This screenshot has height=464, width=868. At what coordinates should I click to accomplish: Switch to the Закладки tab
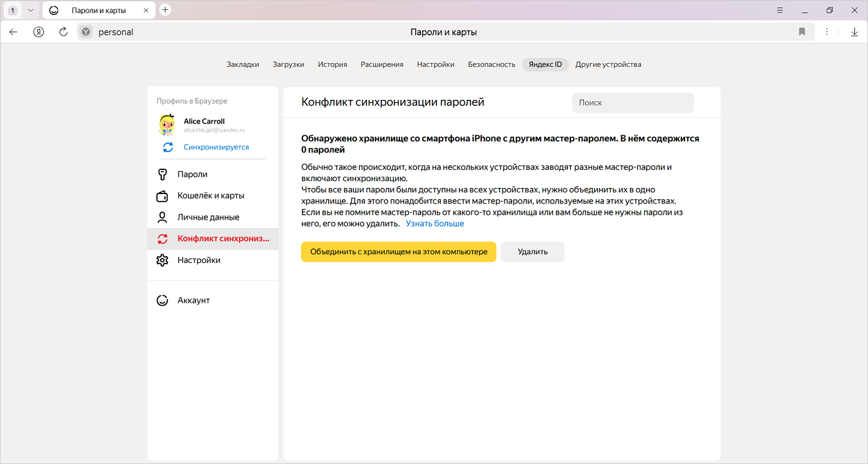tap(242, 65)
